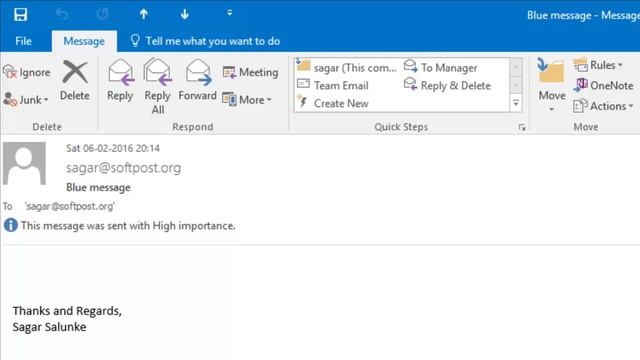Viewport: 640px width, 360px height.
Task: Open the Manage Quick Steps dialog launcher
Action: (x=522, y=127)
